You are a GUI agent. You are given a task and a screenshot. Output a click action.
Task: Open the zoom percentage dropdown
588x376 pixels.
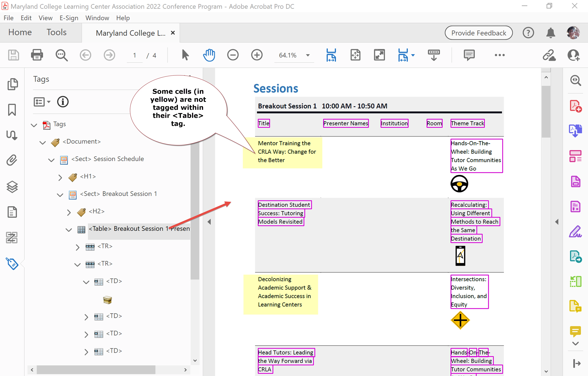pos(308,55)
